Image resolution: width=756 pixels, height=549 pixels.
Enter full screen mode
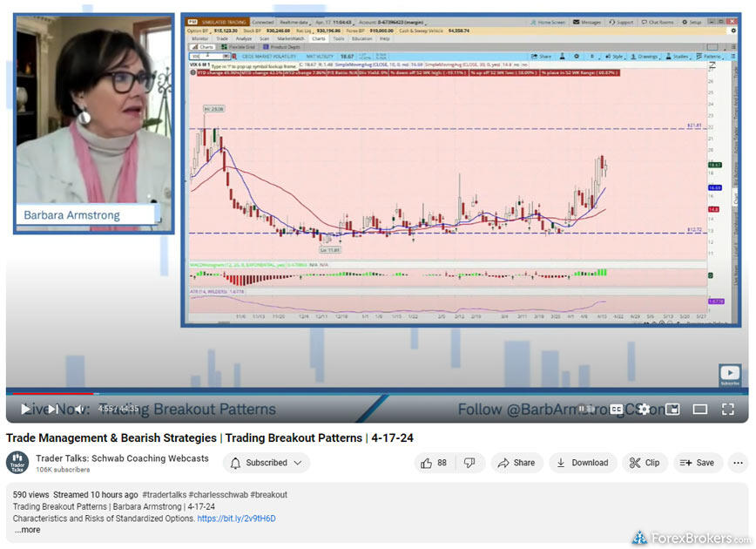[x=728, y=409]
